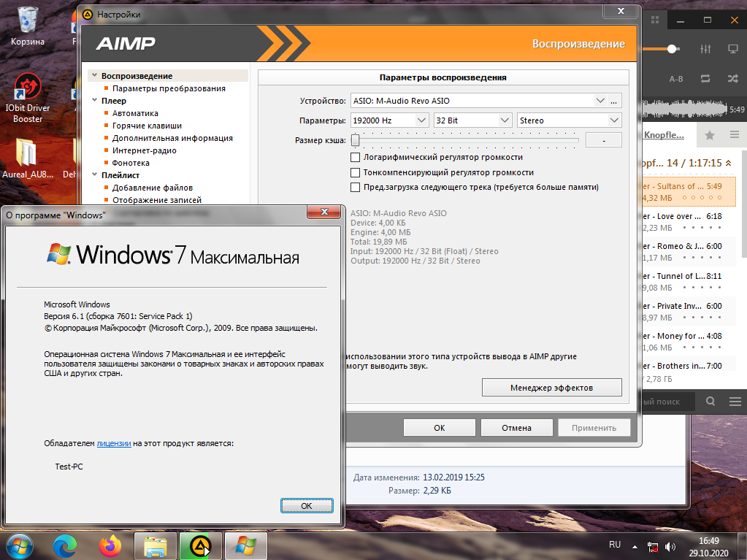Image resolution: width=747 pixels, height=560 pixels.
Task: Collapse the Плеер tree section
Action: click(x=94, y=100)
